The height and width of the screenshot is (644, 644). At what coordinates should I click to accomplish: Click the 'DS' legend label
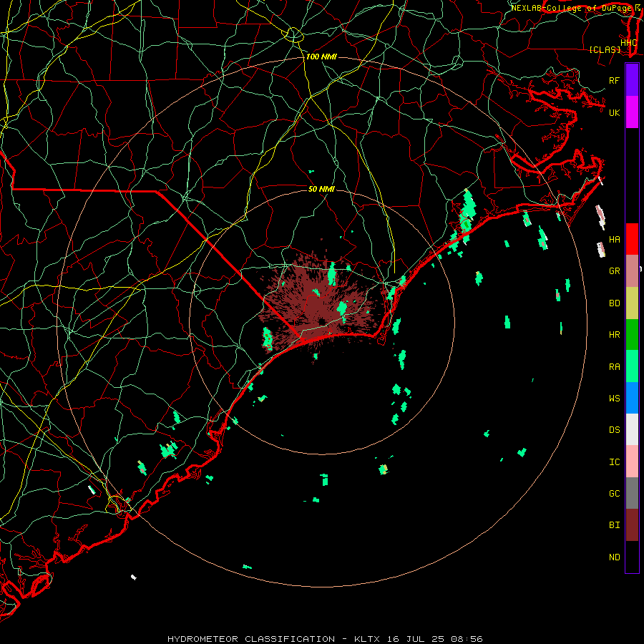tap(614, 430)
